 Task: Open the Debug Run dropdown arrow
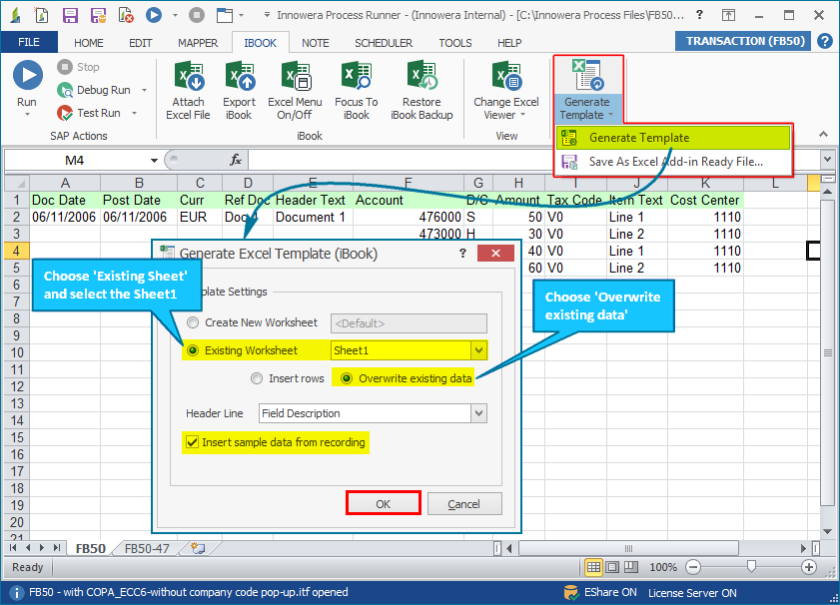click(x=144, y=90)
